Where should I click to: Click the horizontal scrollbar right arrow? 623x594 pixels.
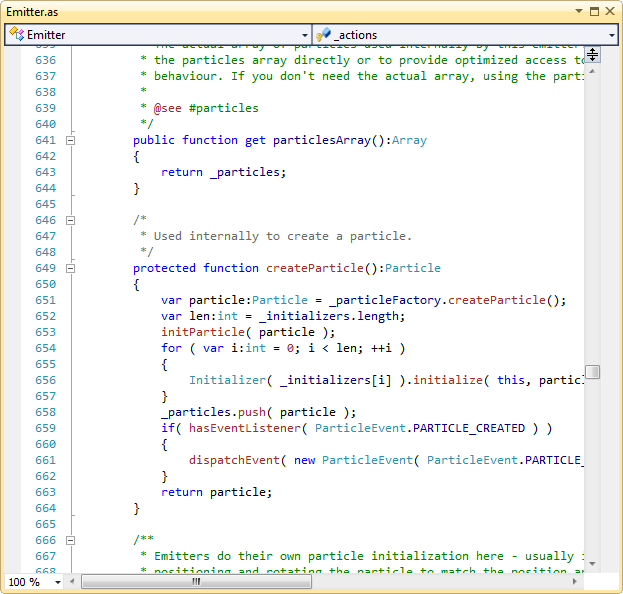click(x=575, y=582)
